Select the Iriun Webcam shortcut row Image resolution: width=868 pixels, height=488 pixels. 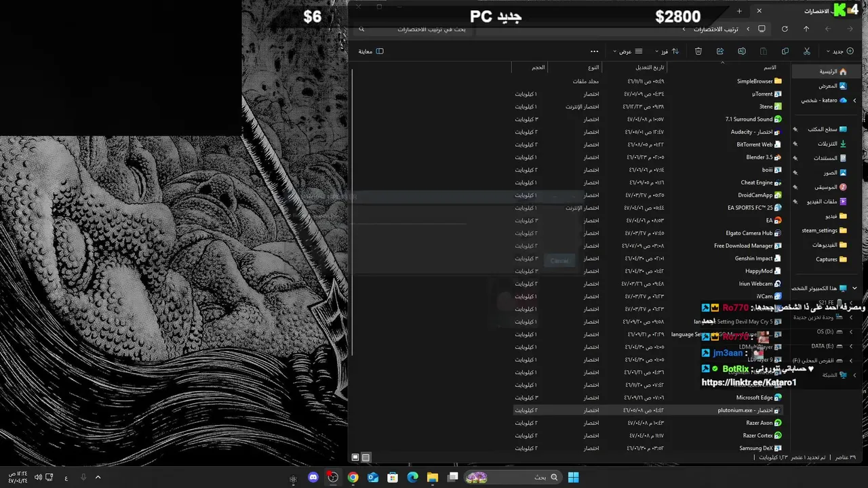point(648,284)
